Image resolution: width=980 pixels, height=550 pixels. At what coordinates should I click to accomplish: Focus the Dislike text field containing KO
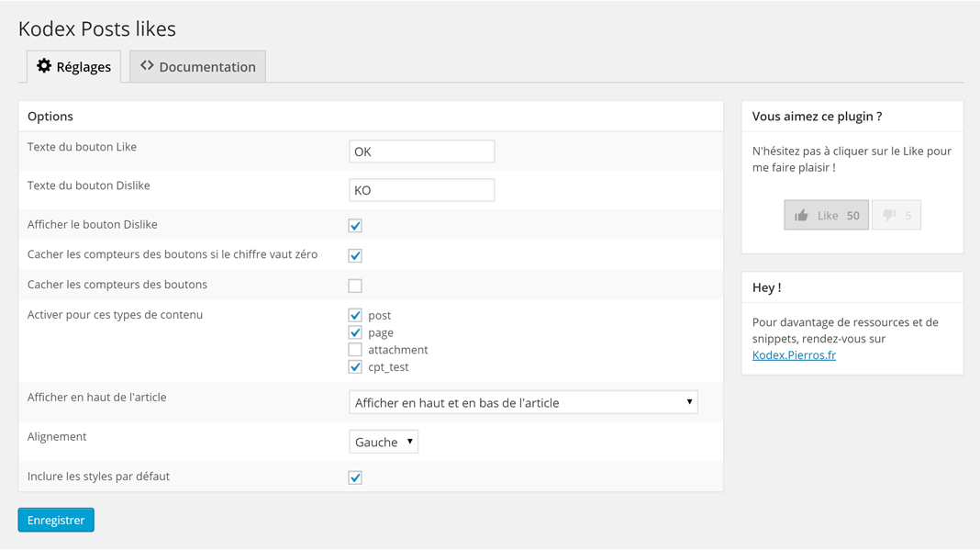click(421, 190)
